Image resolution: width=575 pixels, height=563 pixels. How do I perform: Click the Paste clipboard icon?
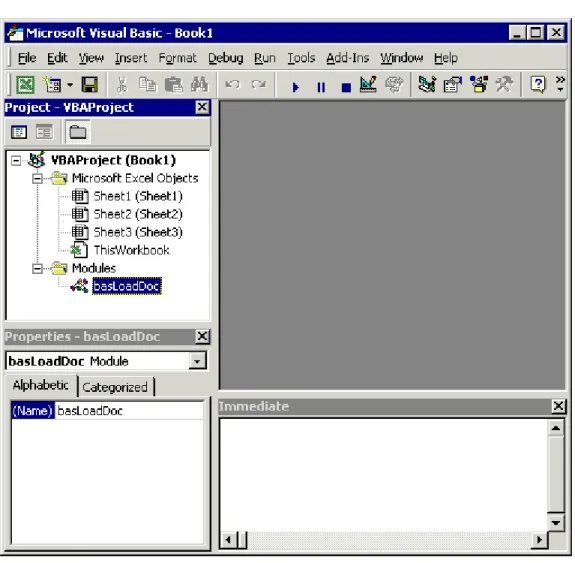(x=173, y=85)
